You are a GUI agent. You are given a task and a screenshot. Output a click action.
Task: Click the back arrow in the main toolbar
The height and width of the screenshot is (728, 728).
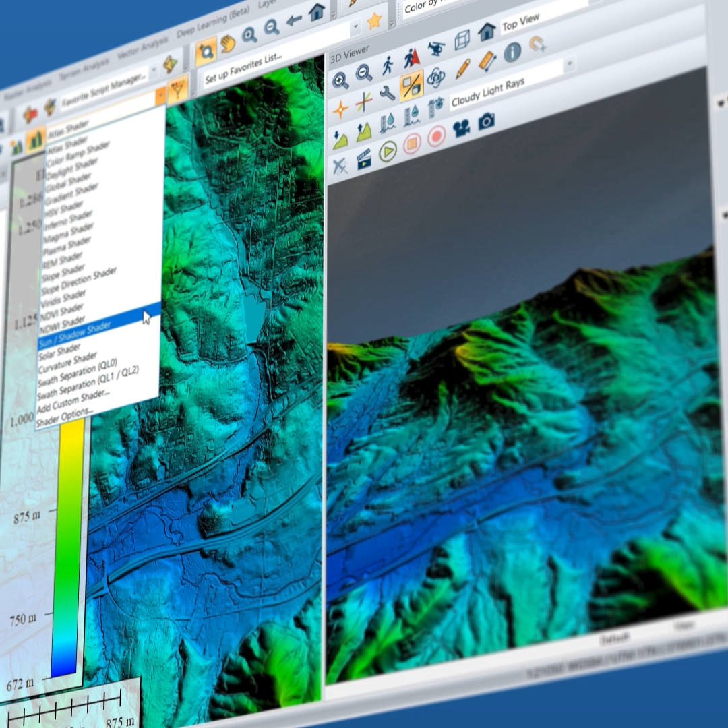294,20
